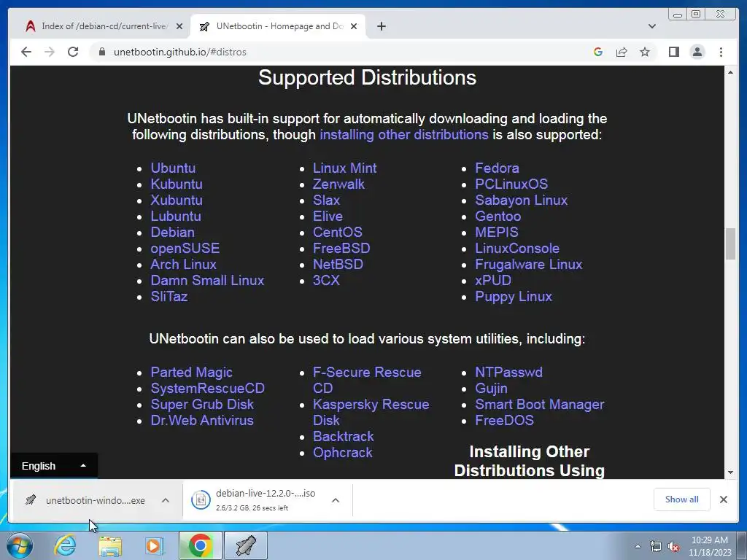Open the Parted Magic link
The height and width of the screenshot is (560, 747).
point(192,373)
